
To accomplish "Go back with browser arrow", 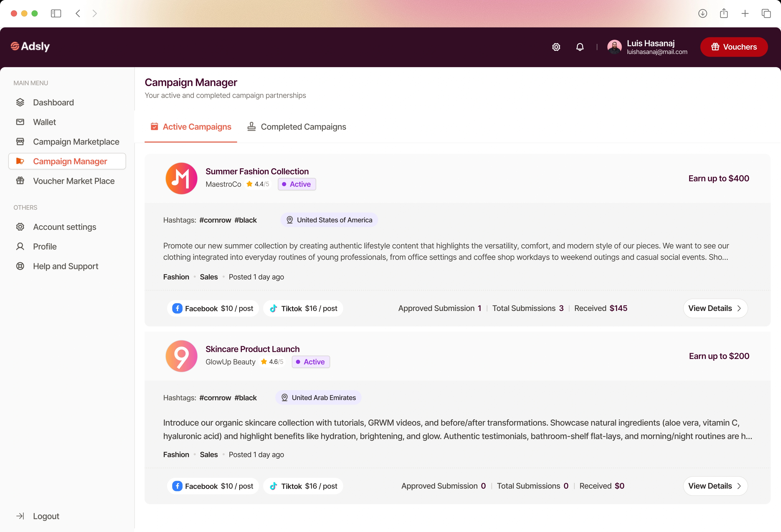I will point(78,13).
